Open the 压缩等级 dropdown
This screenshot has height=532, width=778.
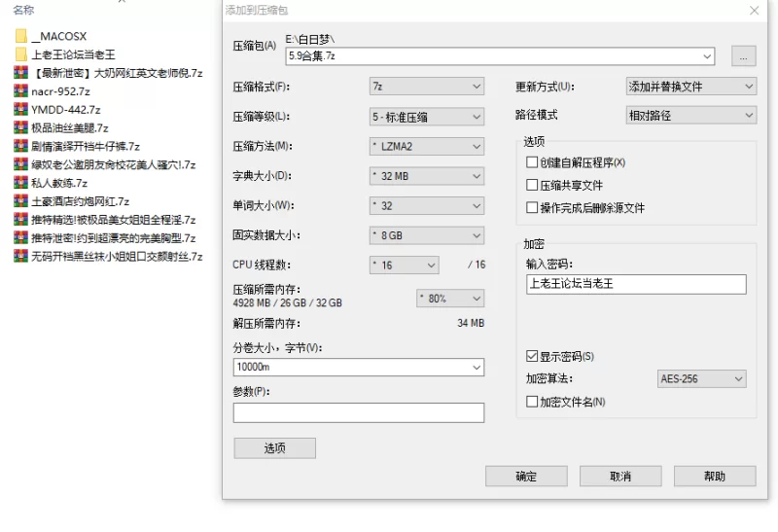[427, 117]
